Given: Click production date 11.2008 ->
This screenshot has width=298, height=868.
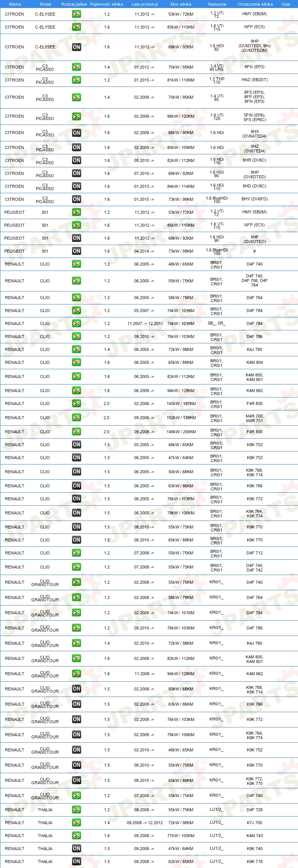Looking at the screenshot, I should click(x=144, y=674).
